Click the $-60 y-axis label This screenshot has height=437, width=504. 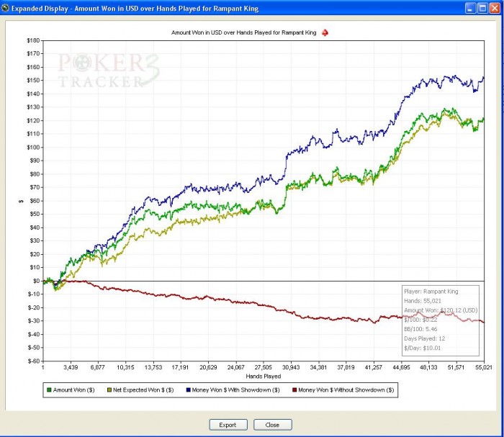pyautogui.click(x=34, y=361)
